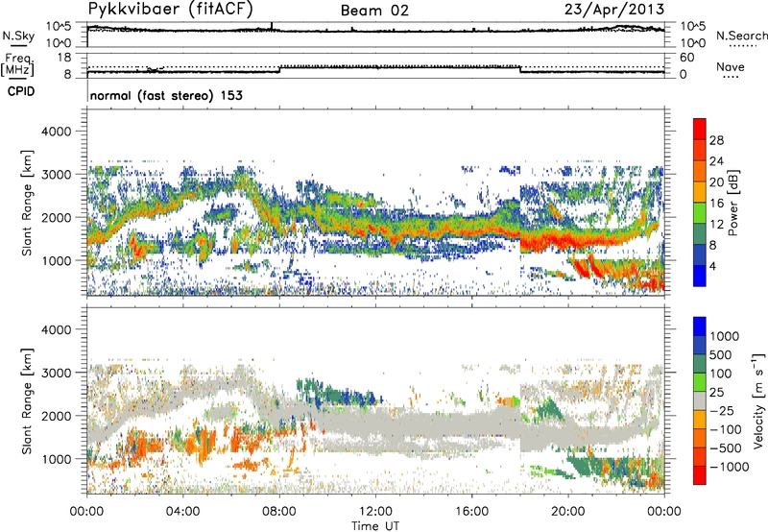Click the '20:00' time axis tick label

pos(567,512)
